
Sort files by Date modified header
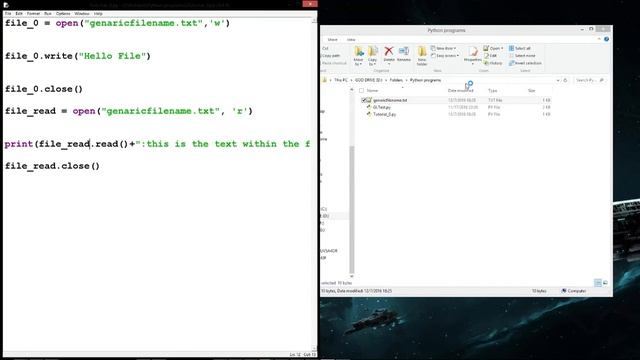[461, 91]
